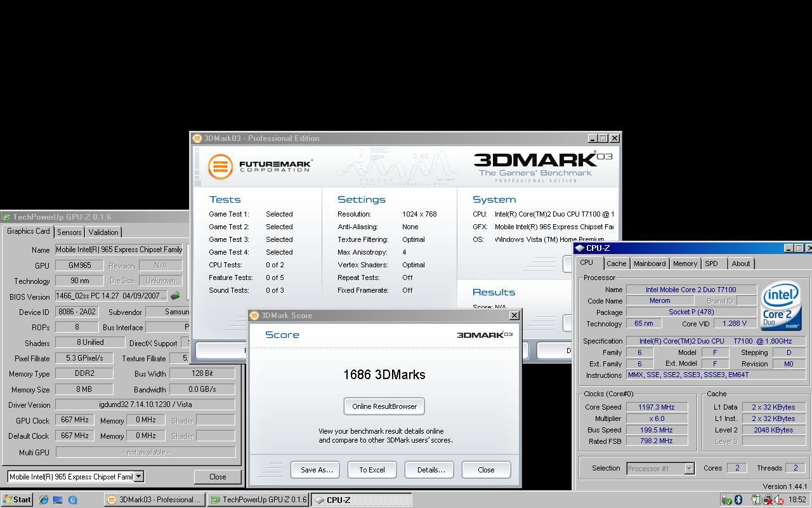The height and width of the screenshot is (508, 812).
Task: Click the Level 2 cache value 2048 KBytes
Action: click(773, 430)
